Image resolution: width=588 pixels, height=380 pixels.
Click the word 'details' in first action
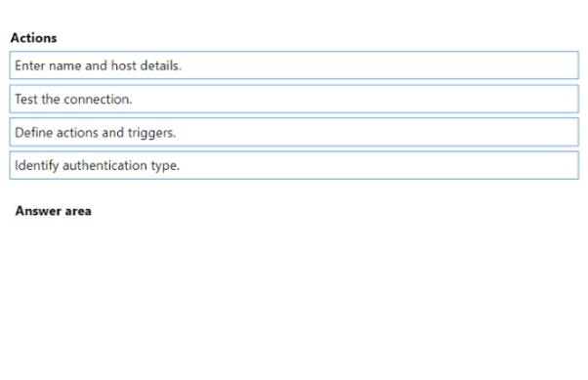click(x=160, y=65)
